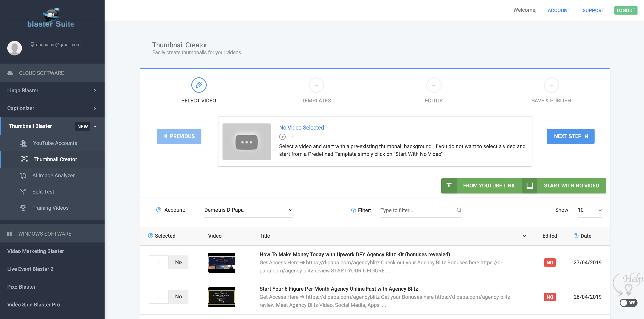Screen dimensions: 644x319
Task: Click the Filter help question icon
Action: point(353,210)
